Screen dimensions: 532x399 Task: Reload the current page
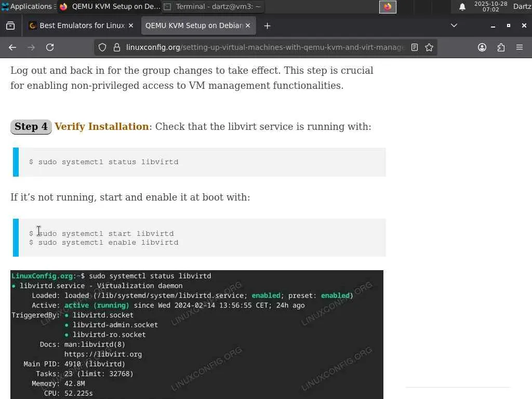(50, 47)
